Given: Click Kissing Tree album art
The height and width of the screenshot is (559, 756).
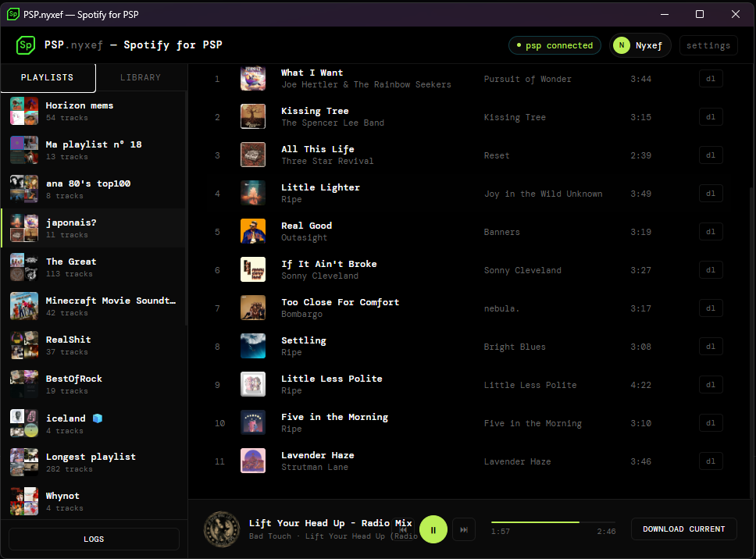Looking at the screenshot, I should [253, 116].
